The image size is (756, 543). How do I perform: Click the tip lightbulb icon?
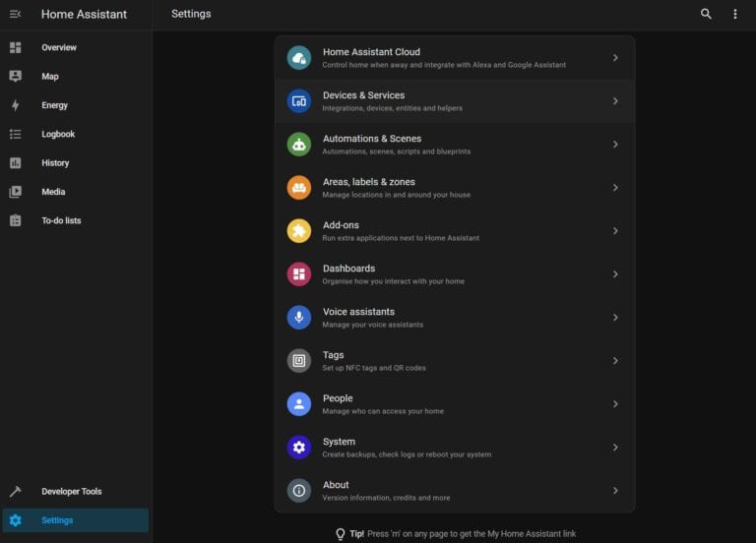point(341,534)
